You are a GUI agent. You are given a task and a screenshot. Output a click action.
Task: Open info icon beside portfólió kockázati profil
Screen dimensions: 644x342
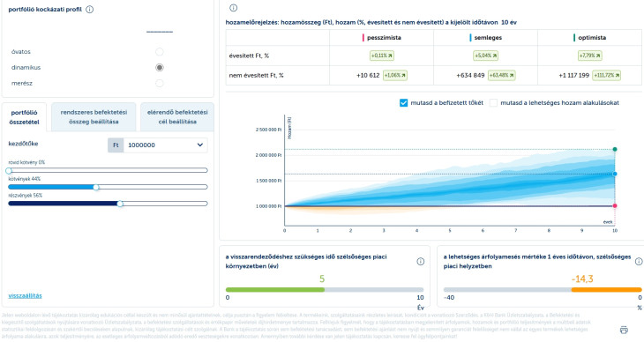point(89,10)
